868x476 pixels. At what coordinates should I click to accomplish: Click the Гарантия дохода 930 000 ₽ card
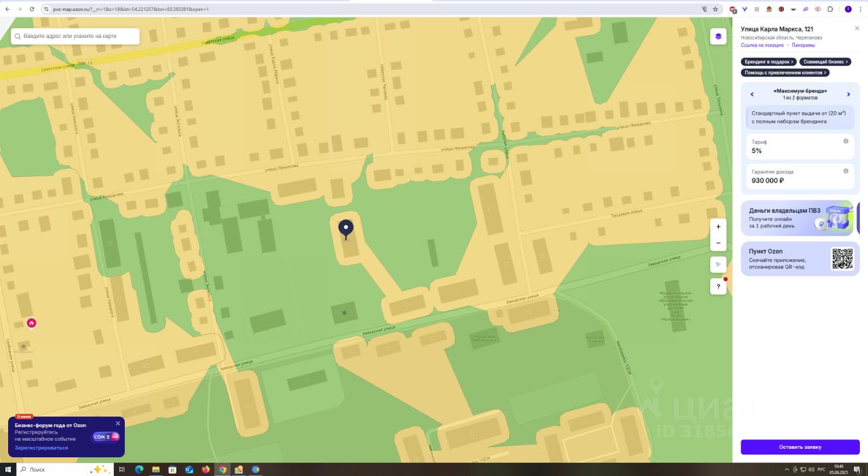[800, 176]
